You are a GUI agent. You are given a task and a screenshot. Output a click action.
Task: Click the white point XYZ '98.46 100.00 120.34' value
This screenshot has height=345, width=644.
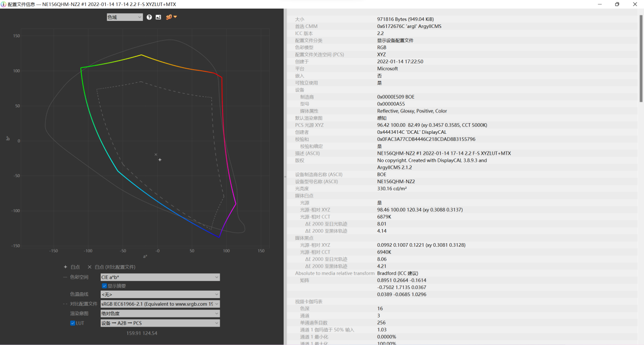pos(420,210)
